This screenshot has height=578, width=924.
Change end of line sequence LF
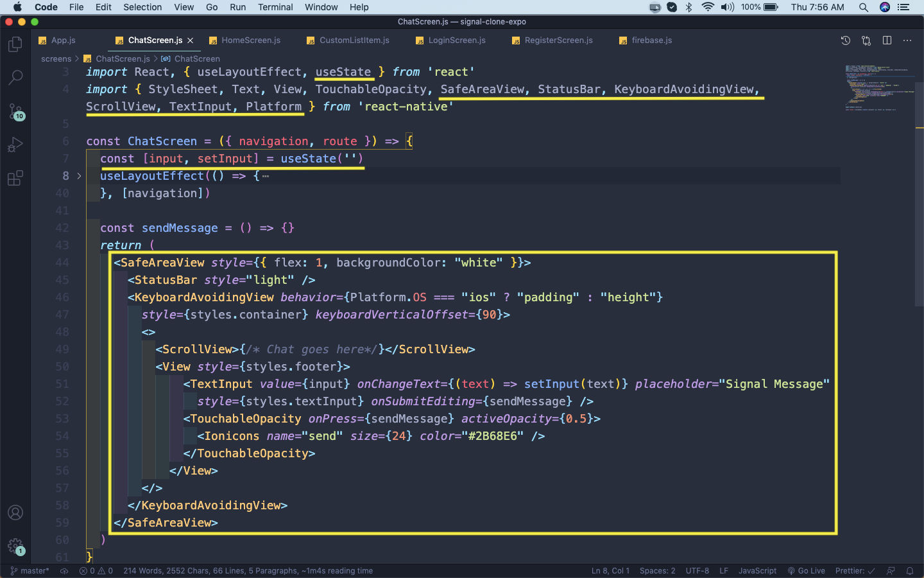coord(724,571)
